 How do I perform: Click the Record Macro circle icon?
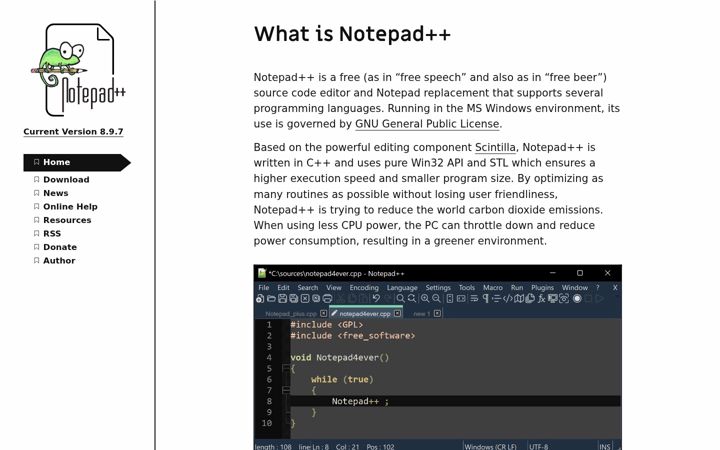[577, 298]
